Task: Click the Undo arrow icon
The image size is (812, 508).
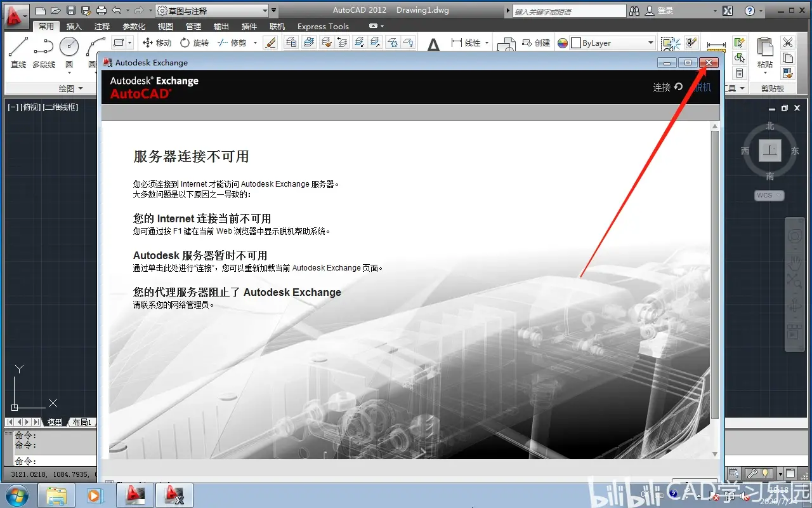Action: (x=116, y=11)
